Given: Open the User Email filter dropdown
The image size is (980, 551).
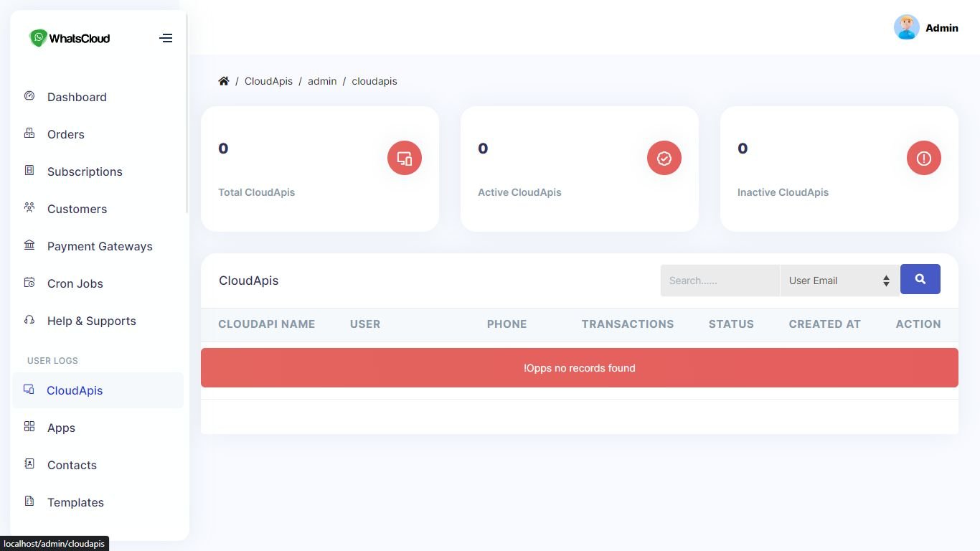Looking at the screenshot, I should point(838,280).
